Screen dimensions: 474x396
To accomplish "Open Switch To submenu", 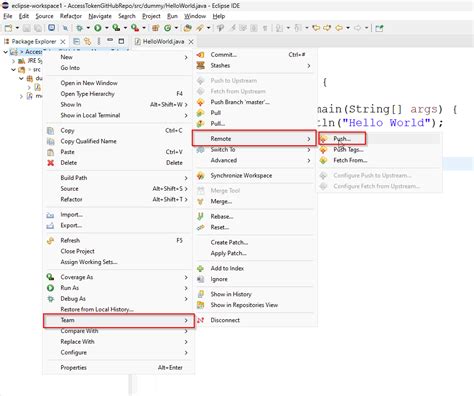I will pos(255,150).
